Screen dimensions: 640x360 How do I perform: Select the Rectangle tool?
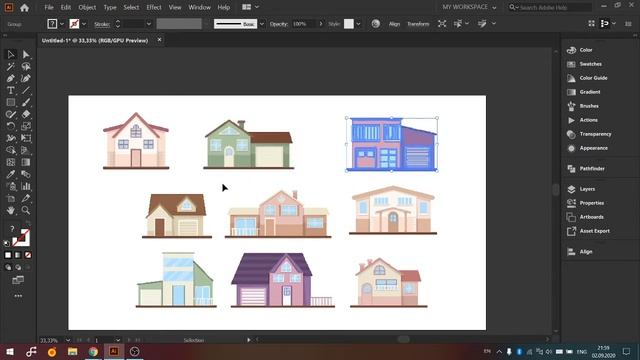(x=11, y=102)
